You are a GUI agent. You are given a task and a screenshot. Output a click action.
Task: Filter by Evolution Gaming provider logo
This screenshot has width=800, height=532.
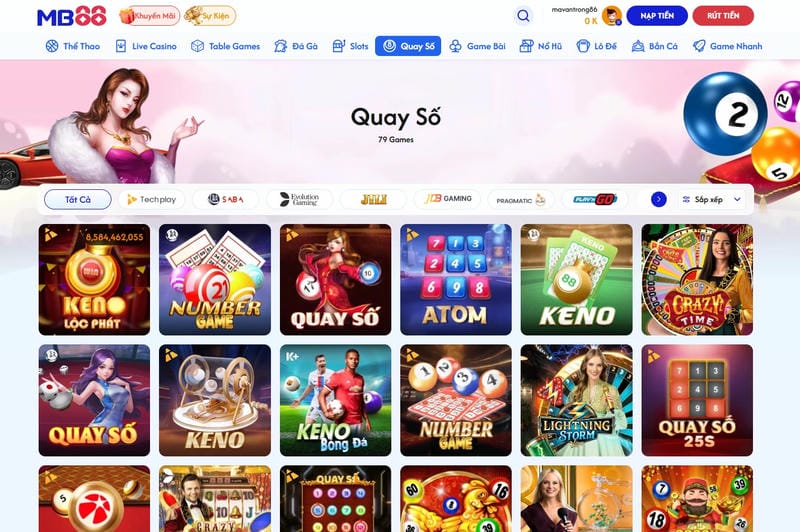click(299, 199)
